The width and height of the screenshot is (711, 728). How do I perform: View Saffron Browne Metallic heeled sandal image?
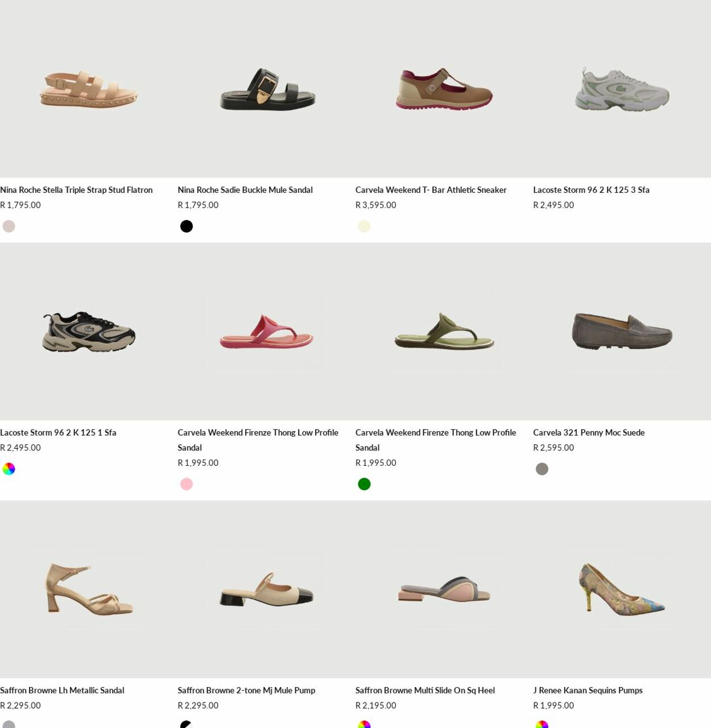coord(89,589)
